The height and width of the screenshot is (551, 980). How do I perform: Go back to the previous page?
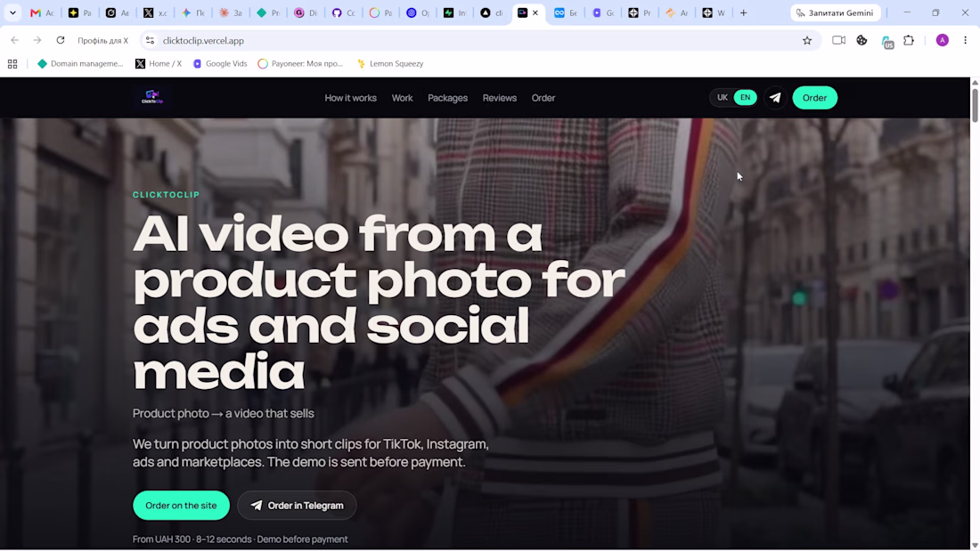[14, 41]
